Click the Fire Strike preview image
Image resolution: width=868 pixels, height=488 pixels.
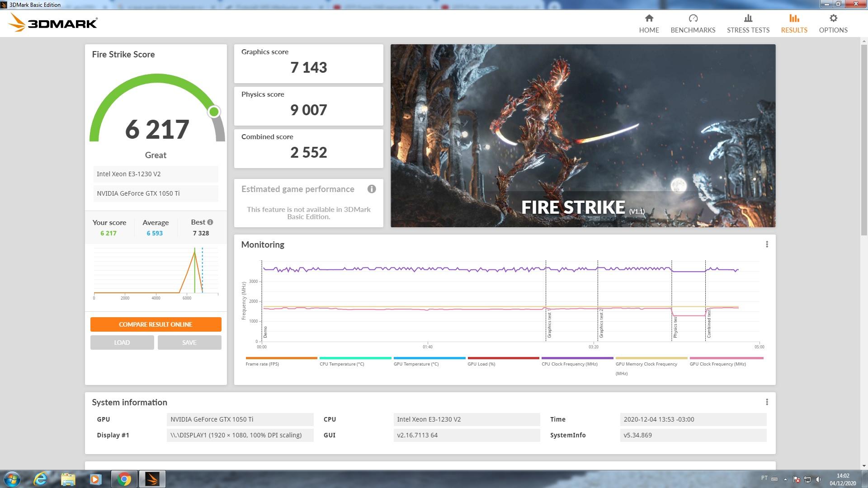pyautogui.click(x=583, y=136)
